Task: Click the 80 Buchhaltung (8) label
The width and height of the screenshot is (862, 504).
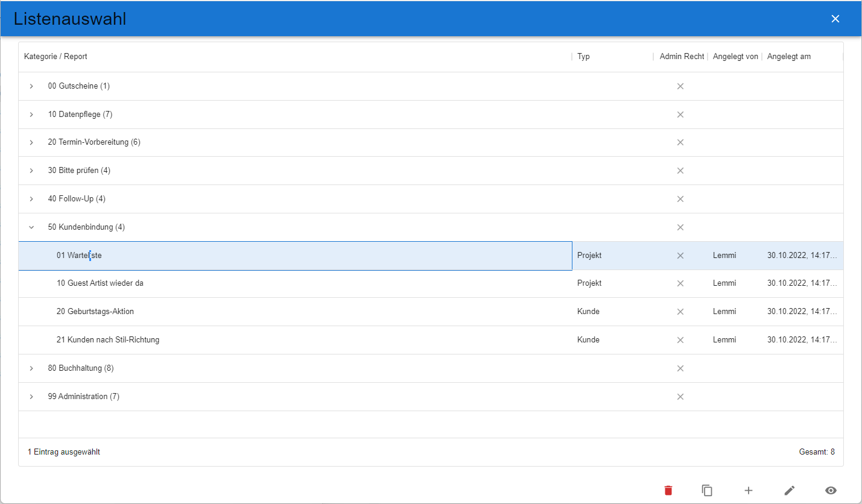Action: click(x=81, y=368)
